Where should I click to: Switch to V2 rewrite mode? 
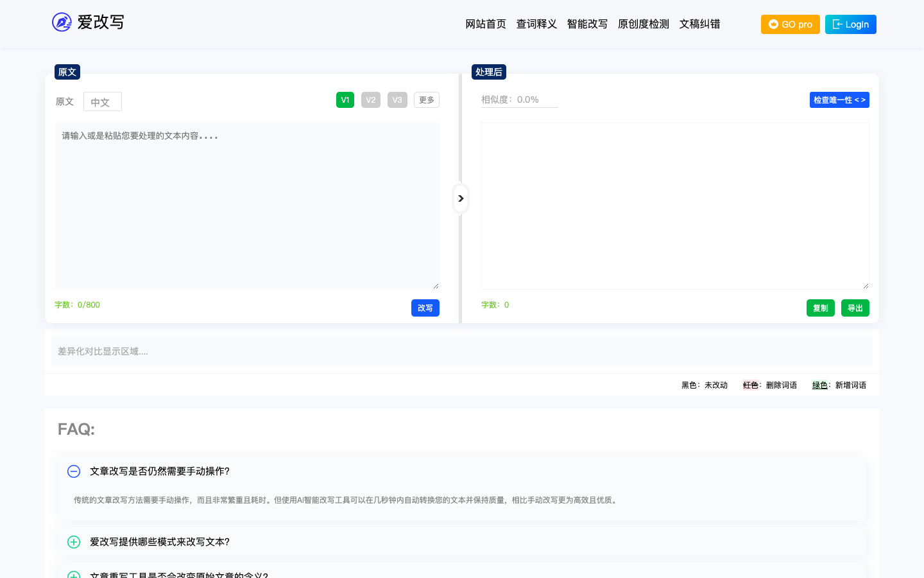point(371,100)
